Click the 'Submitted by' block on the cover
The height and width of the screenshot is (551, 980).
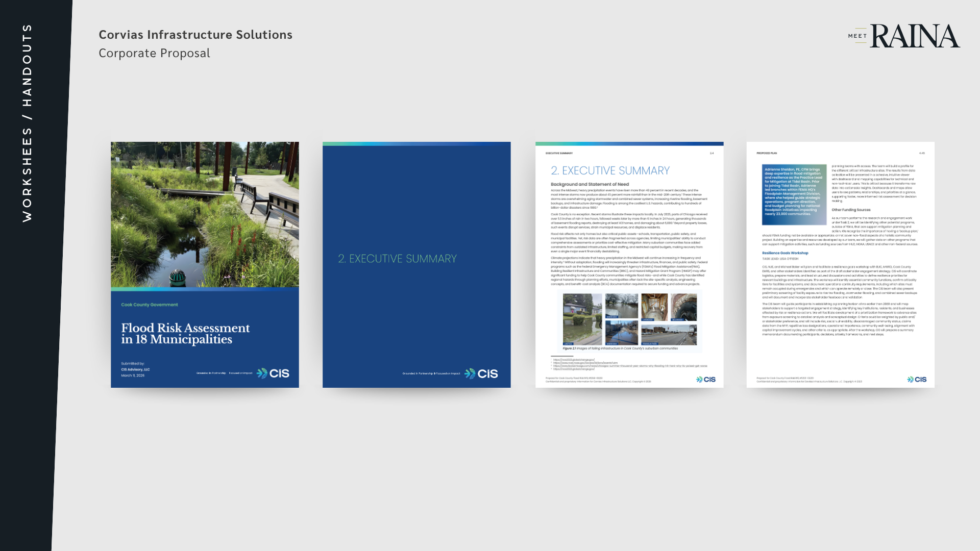[x=135, y=369]
